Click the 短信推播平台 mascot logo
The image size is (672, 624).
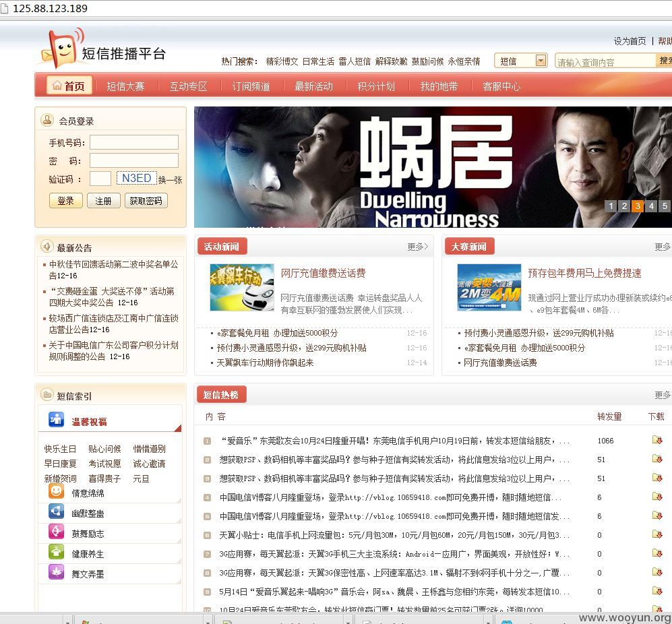(x=63, y=49)
